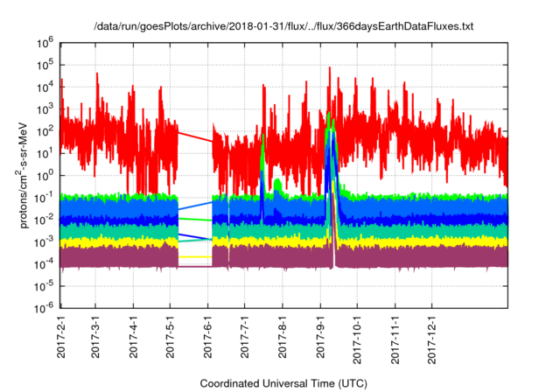This screenshot has height=392, width=560.
Task: Click the 10^-2 y-axis tick label
Action: (x=44, y=220)
